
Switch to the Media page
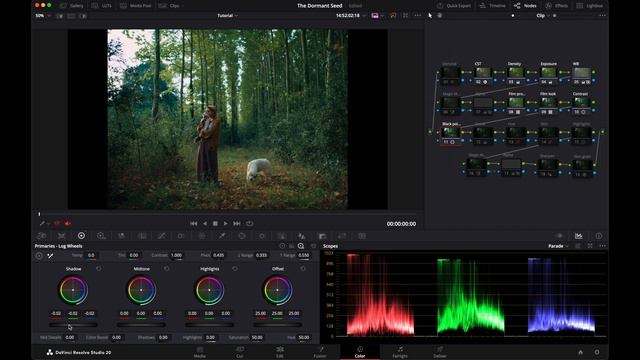(x=200, y=352)
